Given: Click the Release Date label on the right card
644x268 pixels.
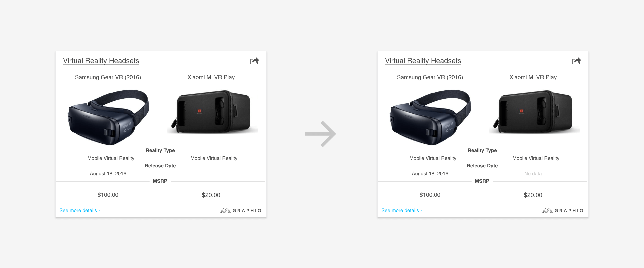Looking at the screenshot, I should point(482,166).
